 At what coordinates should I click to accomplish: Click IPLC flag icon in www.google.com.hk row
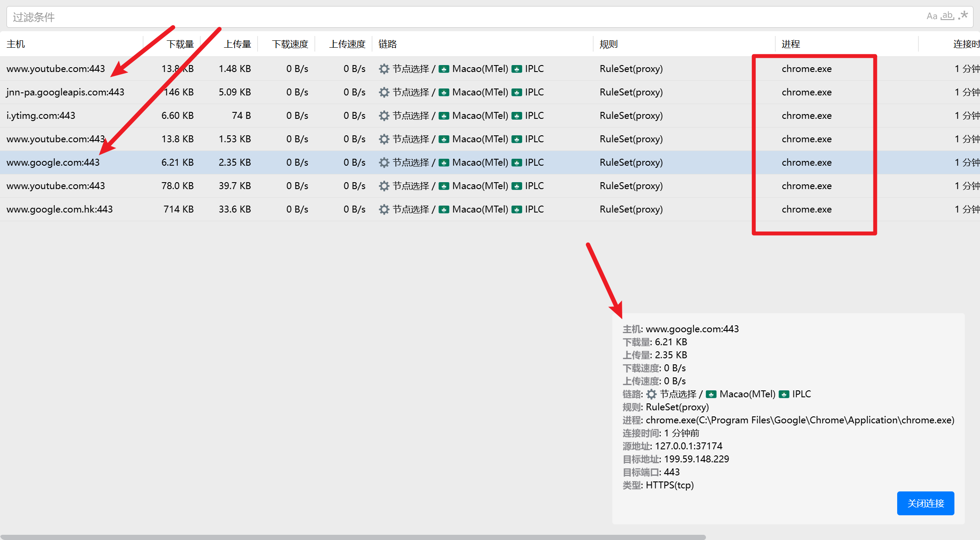[x=516, y=209]
